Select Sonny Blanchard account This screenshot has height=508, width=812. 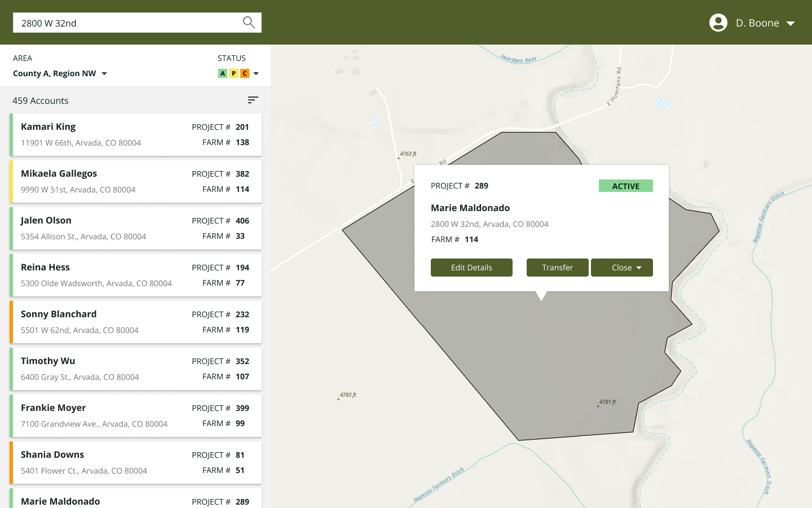[x=136, y=322]
